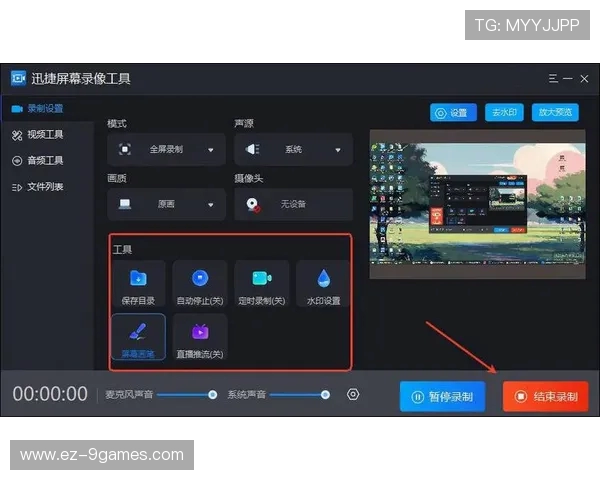Adjust the 系统声音 volume slider
The width and height of the screenshot is (600, 480).
pos(299,395)
